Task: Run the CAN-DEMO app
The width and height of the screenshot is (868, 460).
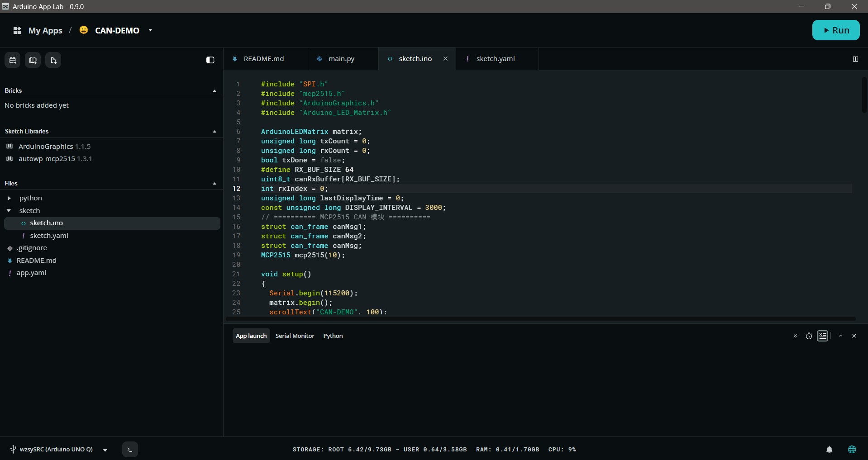Action: click(x=836, y=30)
